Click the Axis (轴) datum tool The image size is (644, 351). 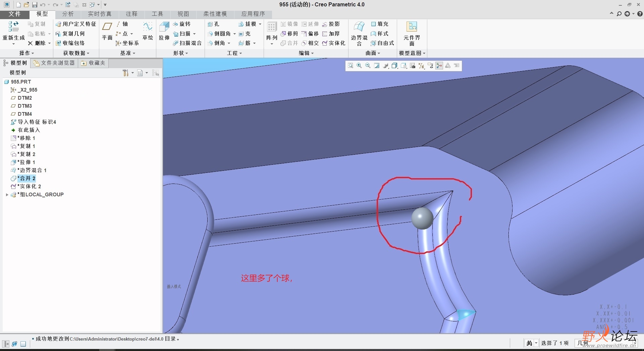[x=122, y=24]
